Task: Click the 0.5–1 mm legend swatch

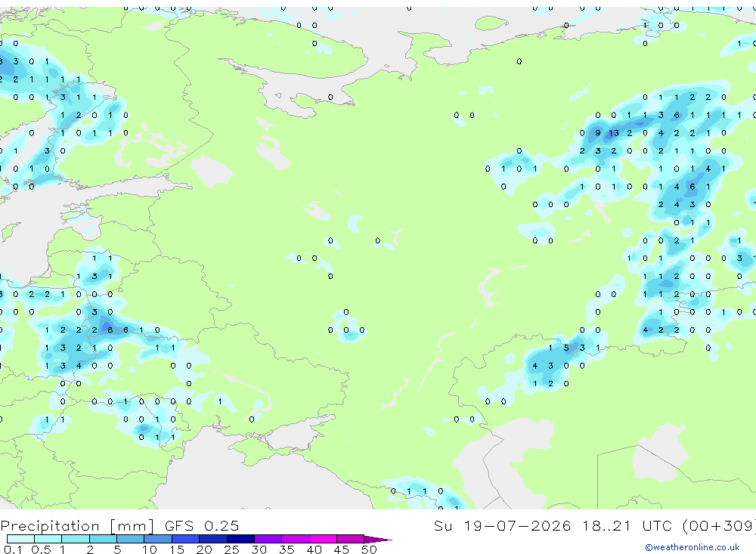Action: [48, 539]
